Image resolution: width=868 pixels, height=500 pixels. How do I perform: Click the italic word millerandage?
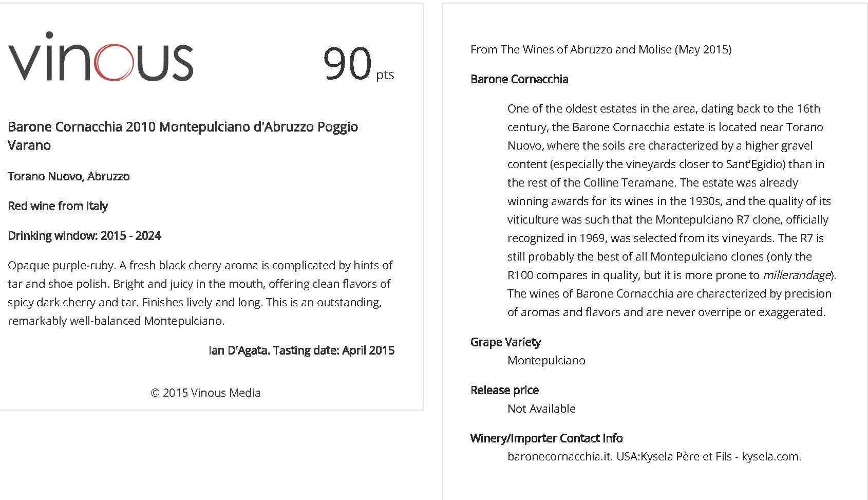[x=797, y=275]
